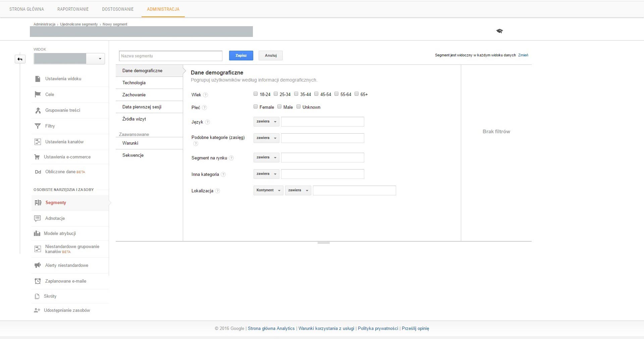Click help icon next to Język

[207, 122]
